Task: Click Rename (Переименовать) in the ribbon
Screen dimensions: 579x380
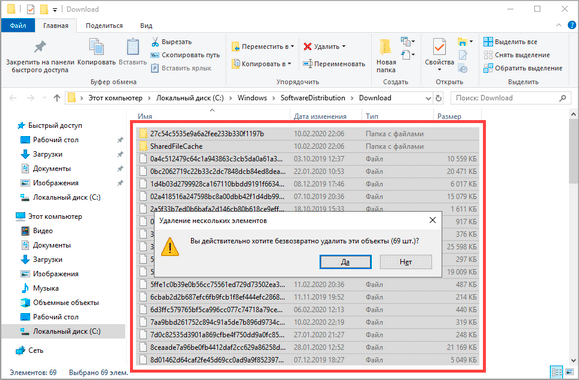Action: click(334, 64)
